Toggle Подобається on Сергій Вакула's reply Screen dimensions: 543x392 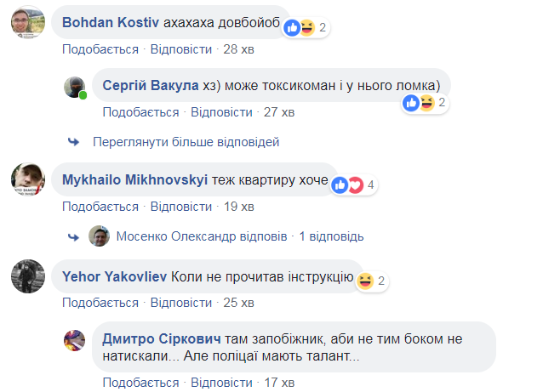coord(140,112)
